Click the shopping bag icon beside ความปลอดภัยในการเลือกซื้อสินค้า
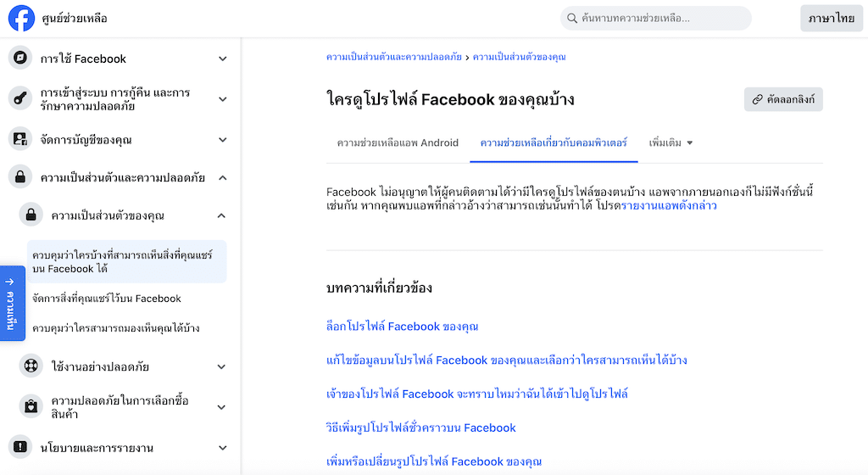Image resolution: width=868 pixels, height=475 pixels. coord(31,406)
